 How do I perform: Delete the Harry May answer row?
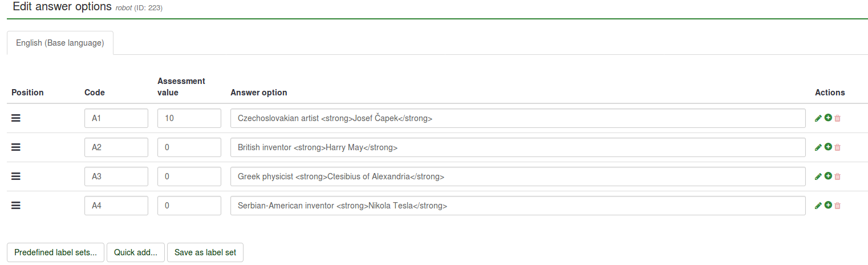point(837,147)
